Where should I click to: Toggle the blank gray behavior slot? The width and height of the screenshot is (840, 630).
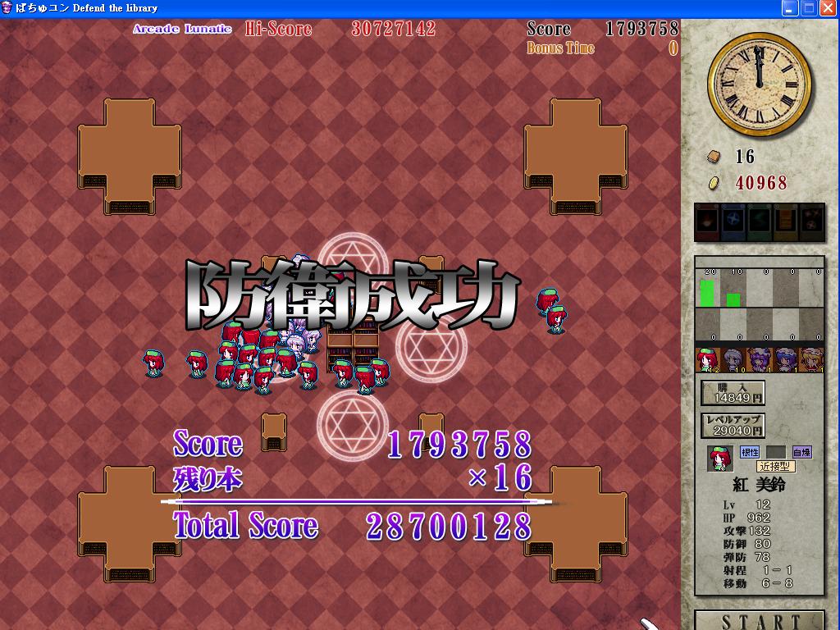[776, 453]
